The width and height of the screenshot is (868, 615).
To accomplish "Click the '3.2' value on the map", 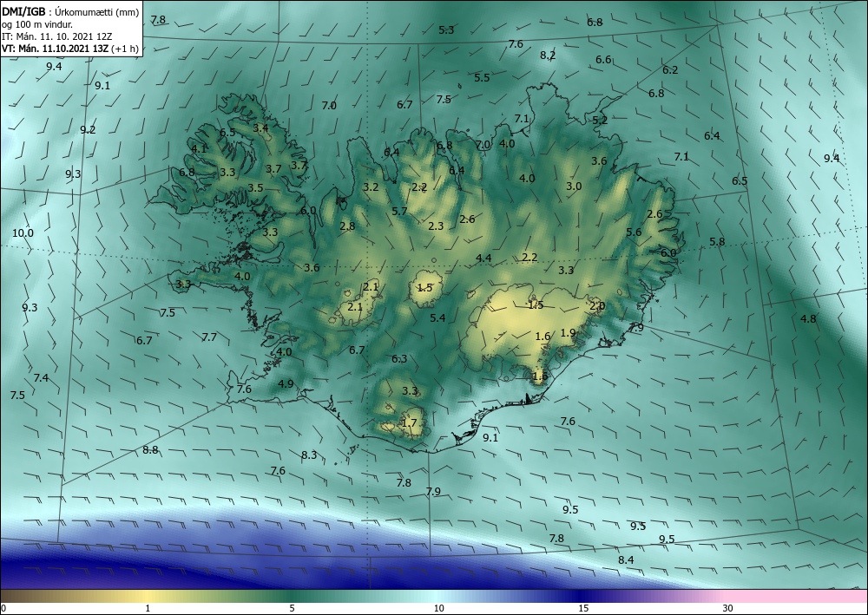I will (x=371, y=187).
